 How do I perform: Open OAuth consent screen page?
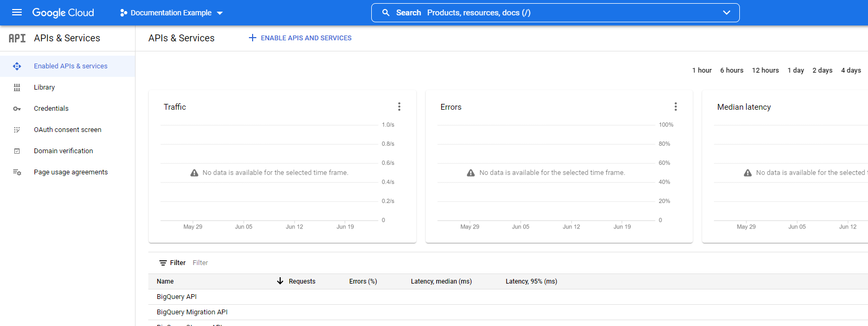67,130
